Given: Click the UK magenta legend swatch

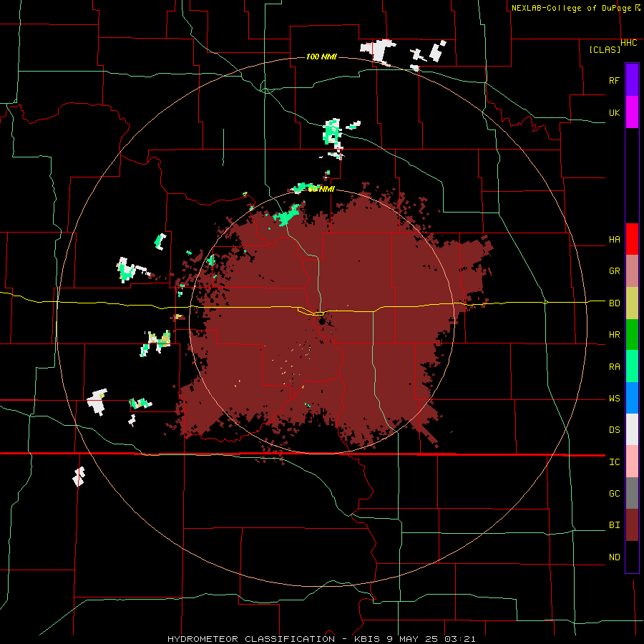Looking at the screenshot, I should tap(632, 112).
